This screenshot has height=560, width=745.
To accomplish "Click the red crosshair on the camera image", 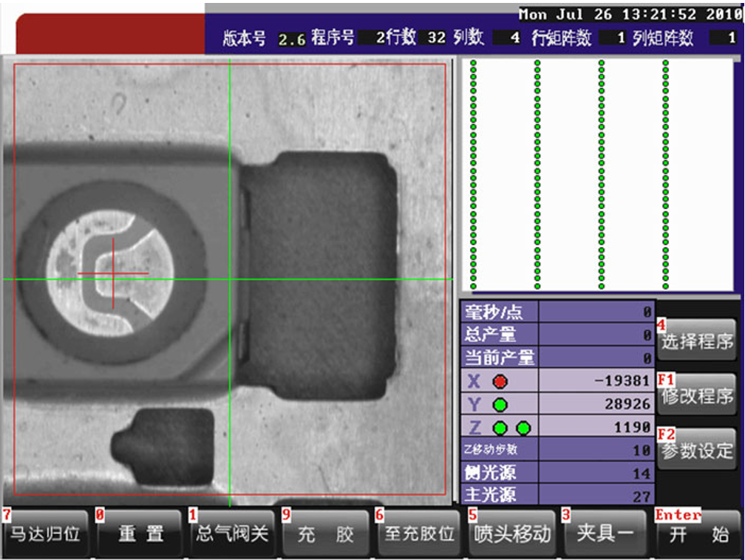I will [x=113, y=273].
